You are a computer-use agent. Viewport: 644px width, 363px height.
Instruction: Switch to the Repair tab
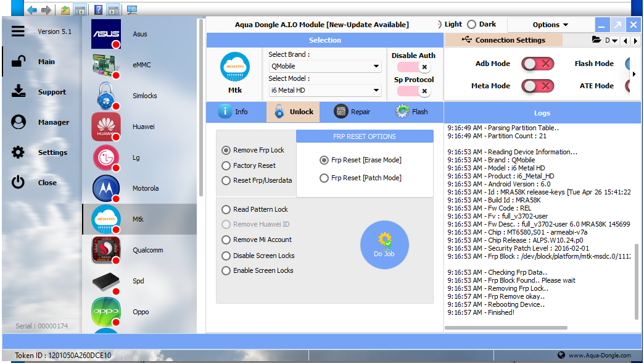click(351, 112)
